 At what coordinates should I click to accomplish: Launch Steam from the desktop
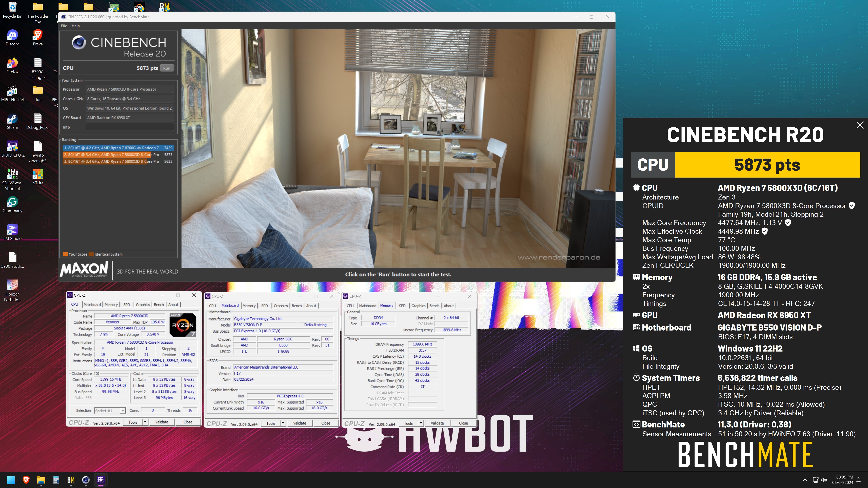click(12, 121)
